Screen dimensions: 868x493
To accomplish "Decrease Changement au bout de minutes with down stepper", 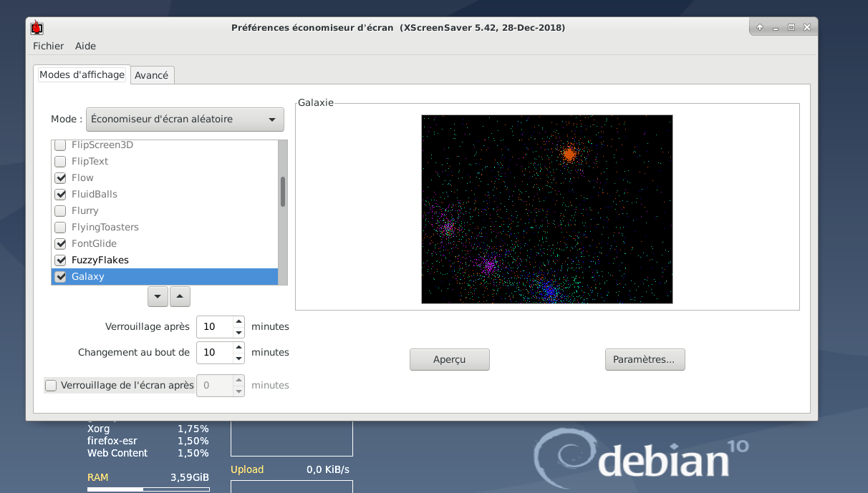I will tap(238, 356).
